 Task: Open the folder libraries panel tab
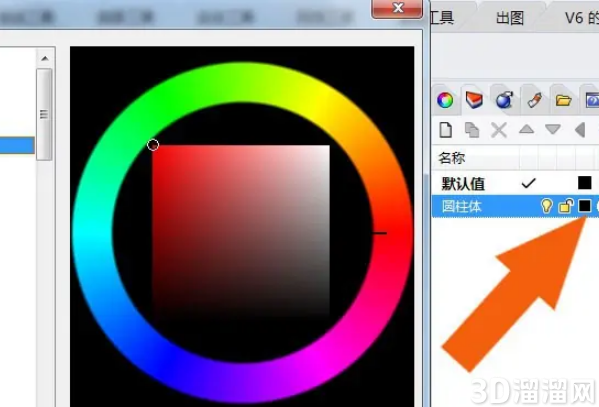[x=563, y=100]
